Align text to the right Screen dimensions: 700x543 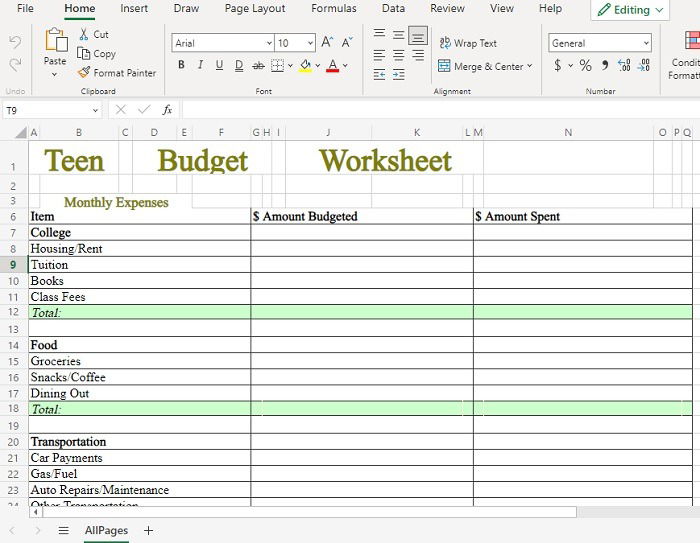point(418,55)
